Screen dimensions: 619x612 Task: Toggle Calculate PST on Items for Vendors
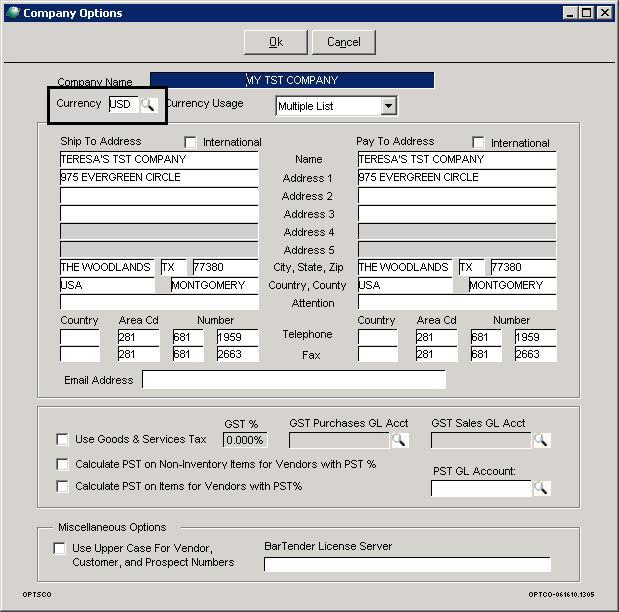coord(62,486)
